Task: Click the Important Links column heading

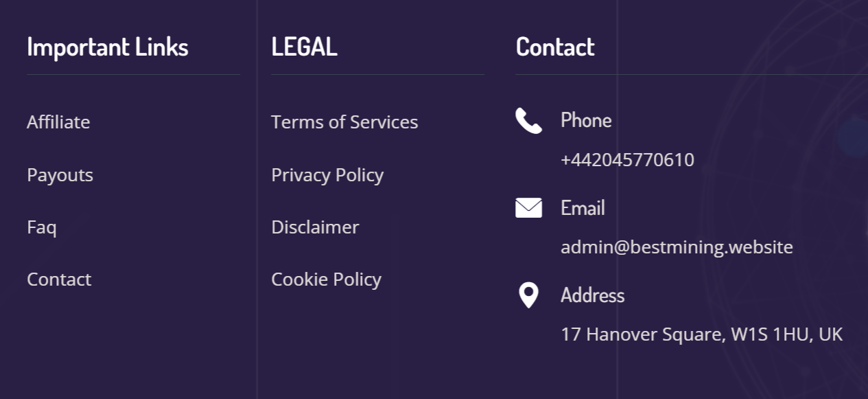Action: click(108, 47)
